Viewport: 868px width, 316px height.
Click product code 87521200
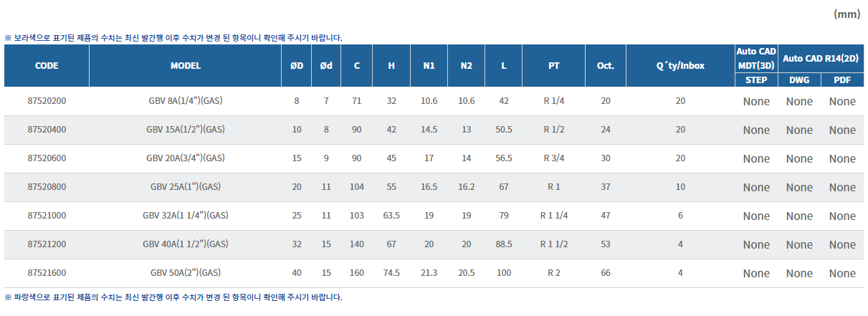pos(47,244)
